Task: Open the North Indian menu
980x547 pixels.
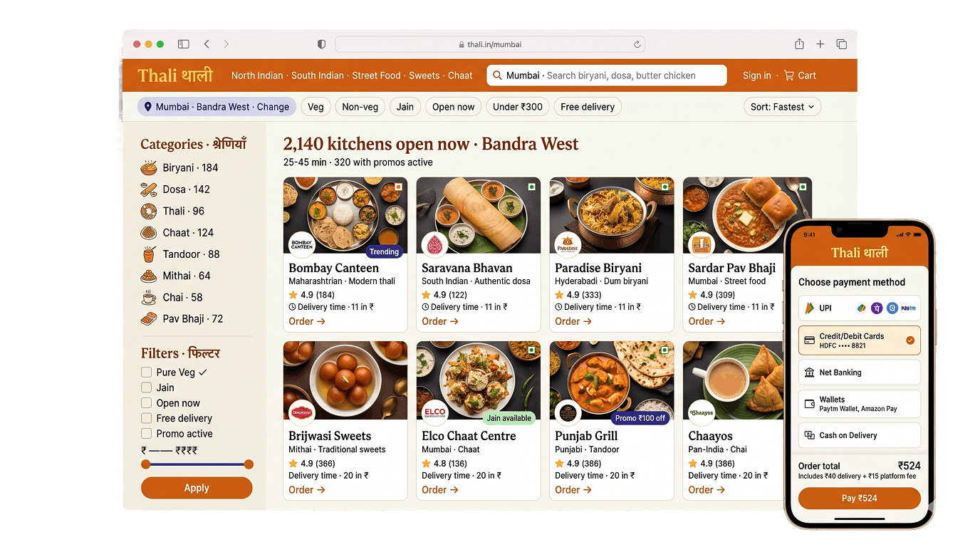Action: [257, 75]
